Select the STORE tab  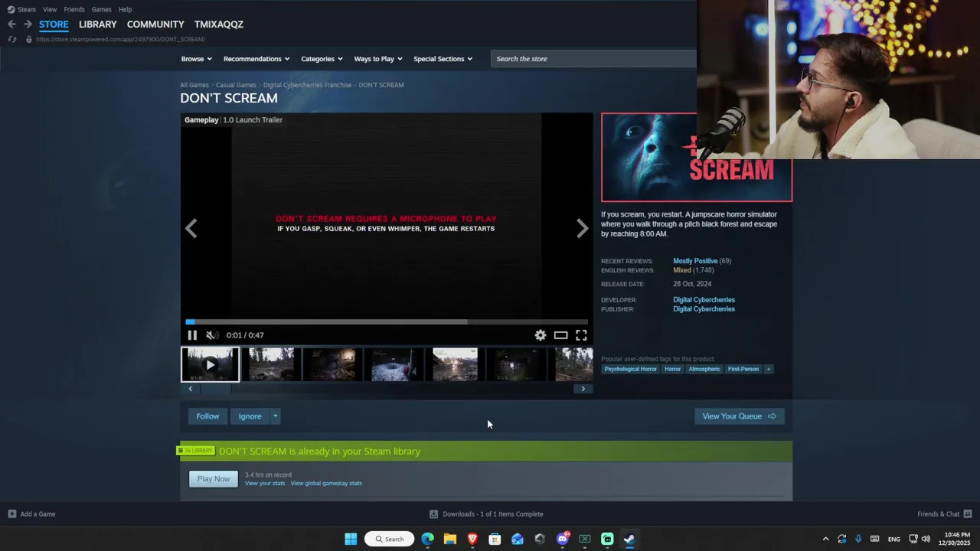54,24
